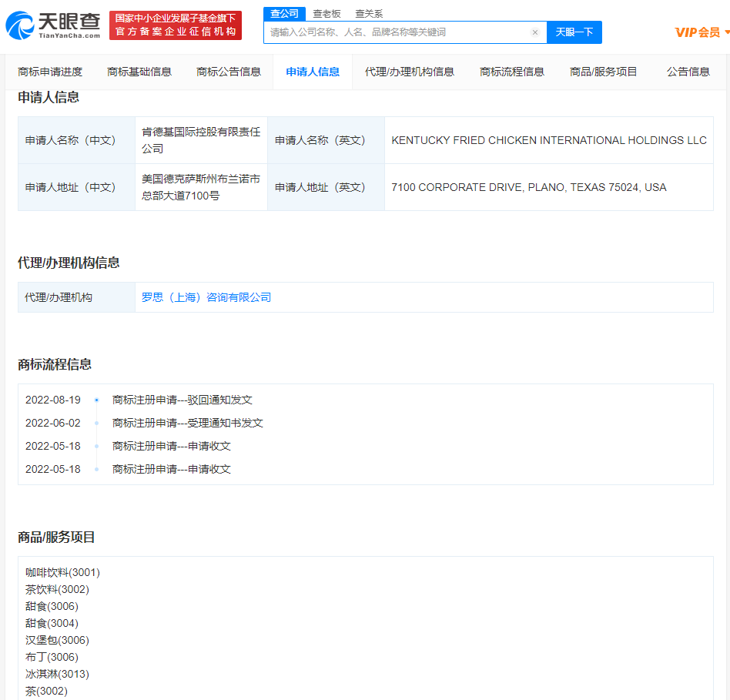
Task: Open the 商标申请进度 tab
Action: click(x=51, y=71)
